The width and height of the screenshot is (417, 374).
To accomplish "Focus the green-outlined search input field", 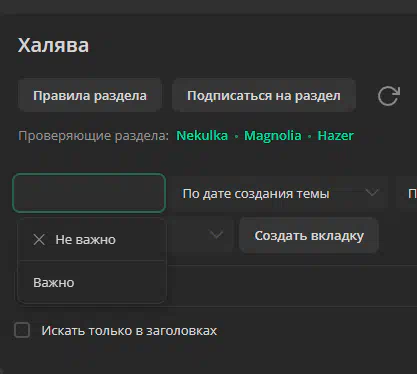I will point(89,193).
